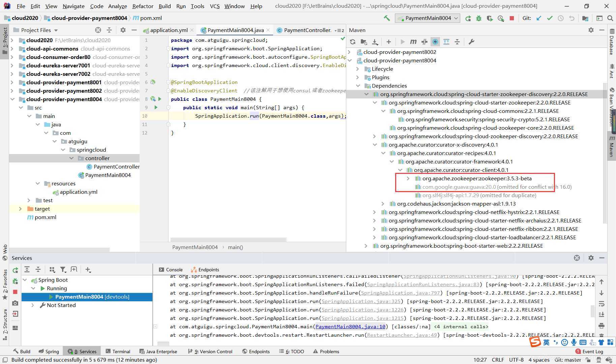616x364 pixels.
Task: Print console output icon
Action: (x=602, y=326)
